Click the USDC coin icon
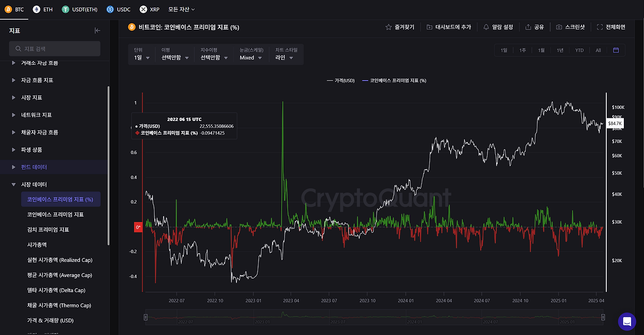Viewport: 644px width, 335px height. click(110, 9)
